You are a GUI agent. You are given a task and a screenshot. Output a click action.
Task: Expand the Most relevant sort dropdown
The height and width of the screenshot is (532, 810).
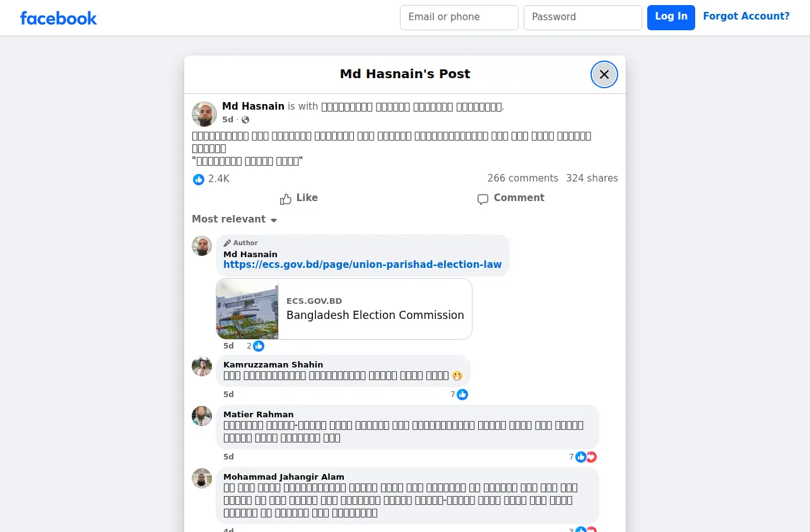point(235,219)
